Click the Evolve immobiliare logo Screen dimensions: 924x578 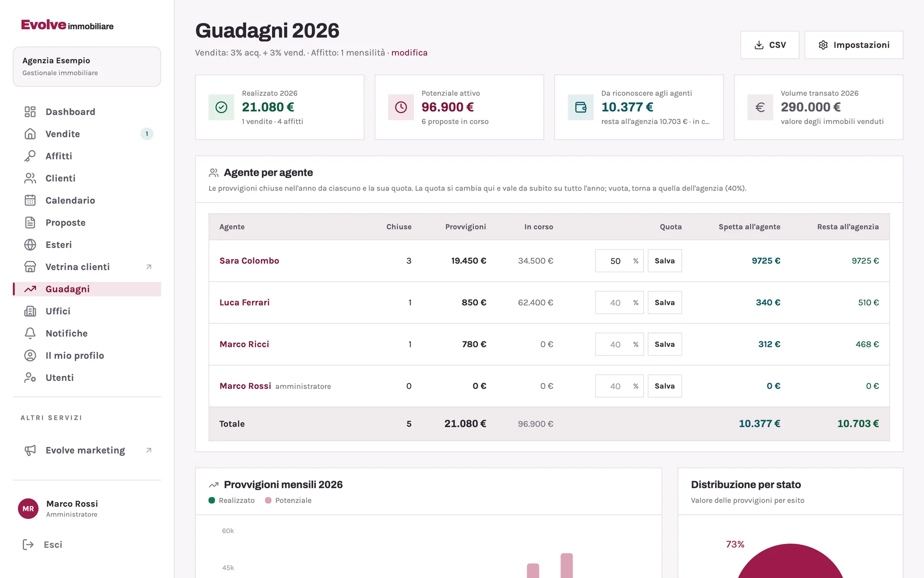pos(67,25)
